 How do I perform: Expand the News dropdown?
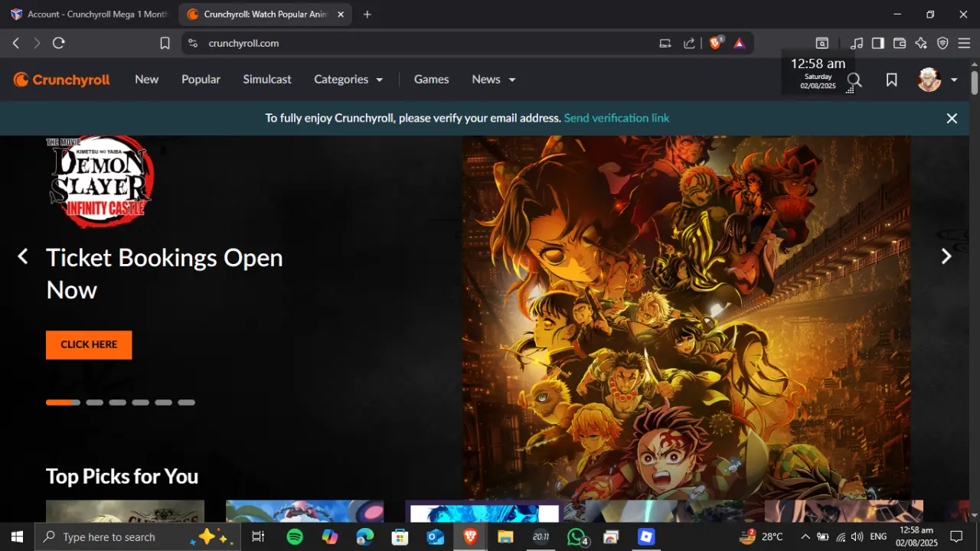click(x=494, y=80)
